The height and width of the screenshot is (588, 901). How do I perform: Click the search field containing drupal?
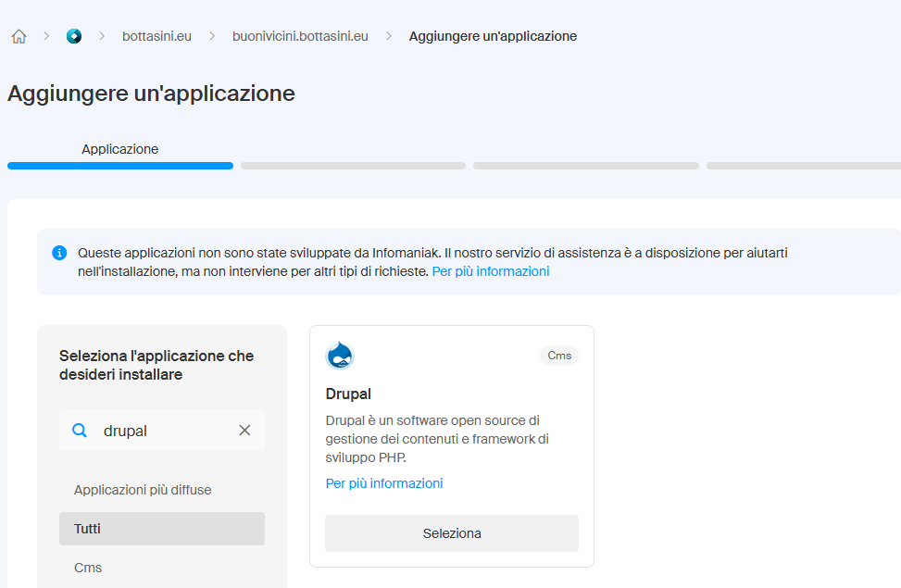(162, 431)
